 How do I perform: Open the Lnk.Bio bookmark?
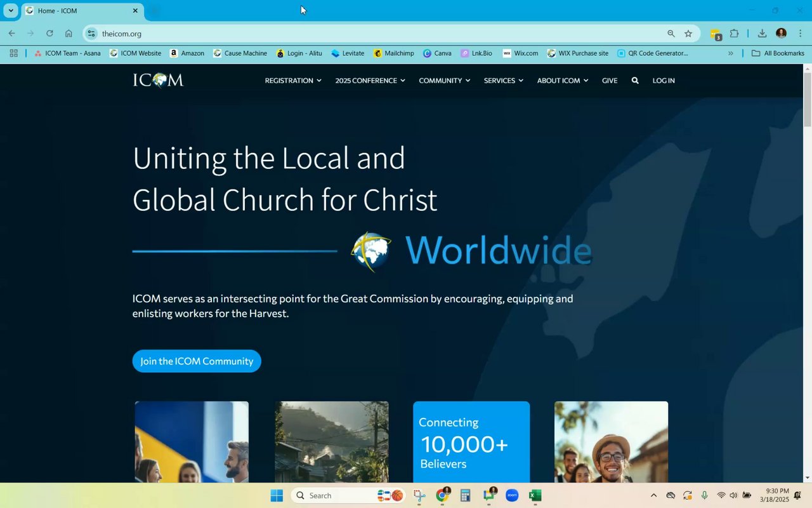click(476, 53)
